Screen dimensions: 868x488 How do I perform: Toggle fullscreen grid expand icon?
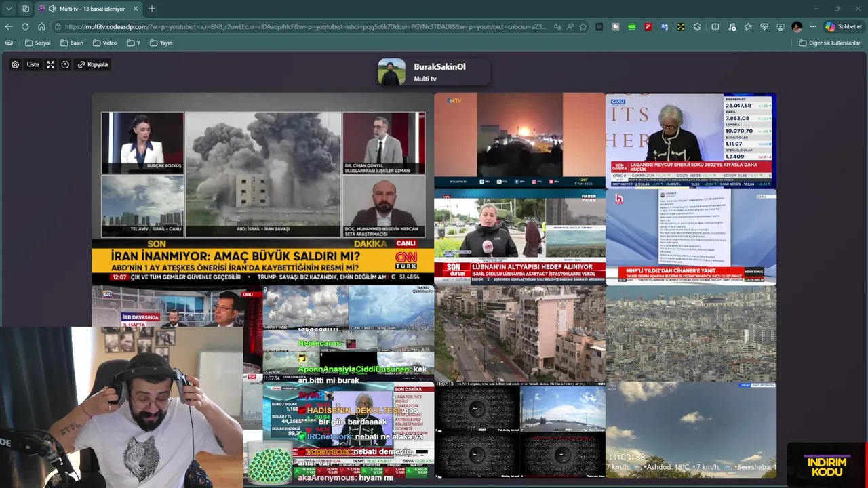(50, 64)
